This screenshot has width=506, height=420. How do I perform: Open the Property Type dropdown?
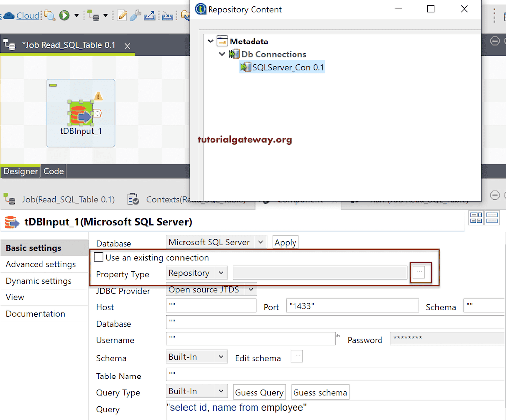coord(196,273)
